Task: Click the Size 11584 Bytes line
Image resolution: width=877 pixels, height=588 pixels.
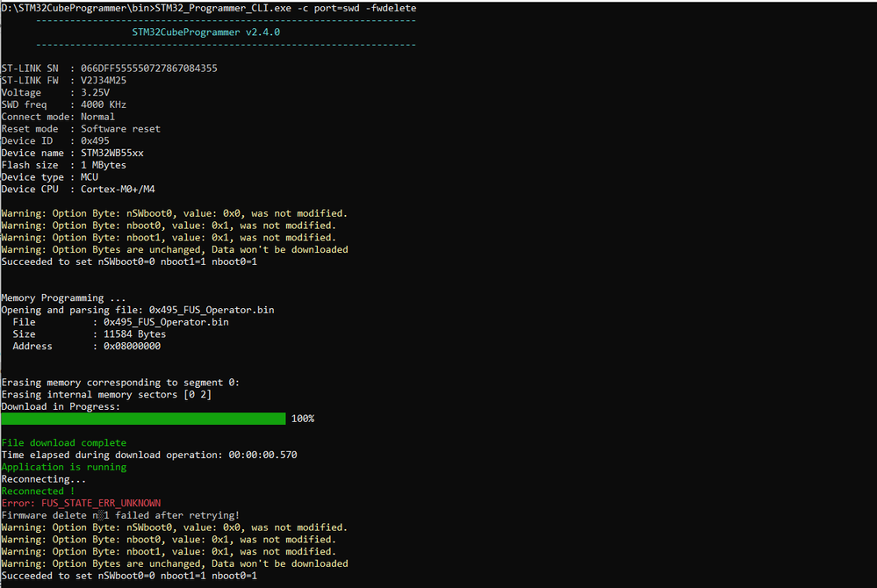Action: [90, 334]
